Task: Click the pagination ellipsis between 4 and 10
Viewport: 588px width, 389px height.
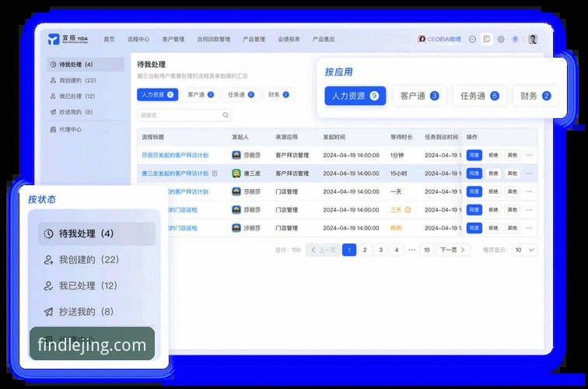Action: 411,250
